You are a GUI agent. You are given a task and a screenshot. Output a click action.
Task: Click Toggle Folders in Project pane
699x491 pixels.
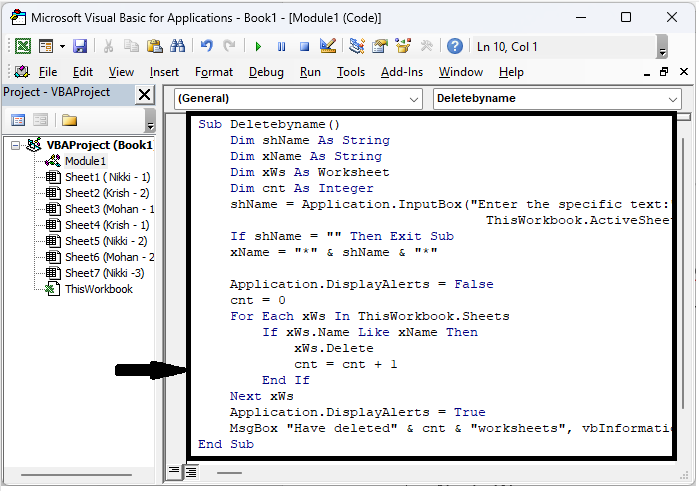click(69, 120)
